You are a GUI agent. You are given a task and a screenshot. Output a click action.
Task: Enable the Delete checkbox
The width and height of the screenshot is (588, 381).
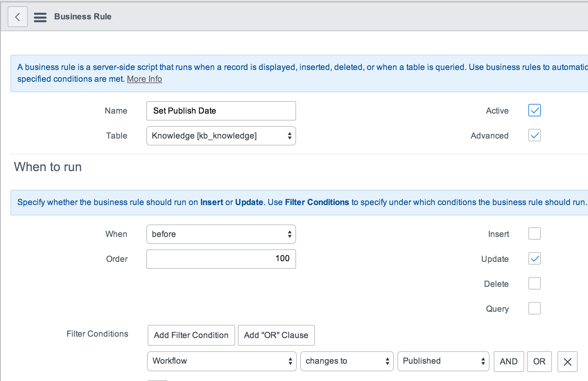534,283
